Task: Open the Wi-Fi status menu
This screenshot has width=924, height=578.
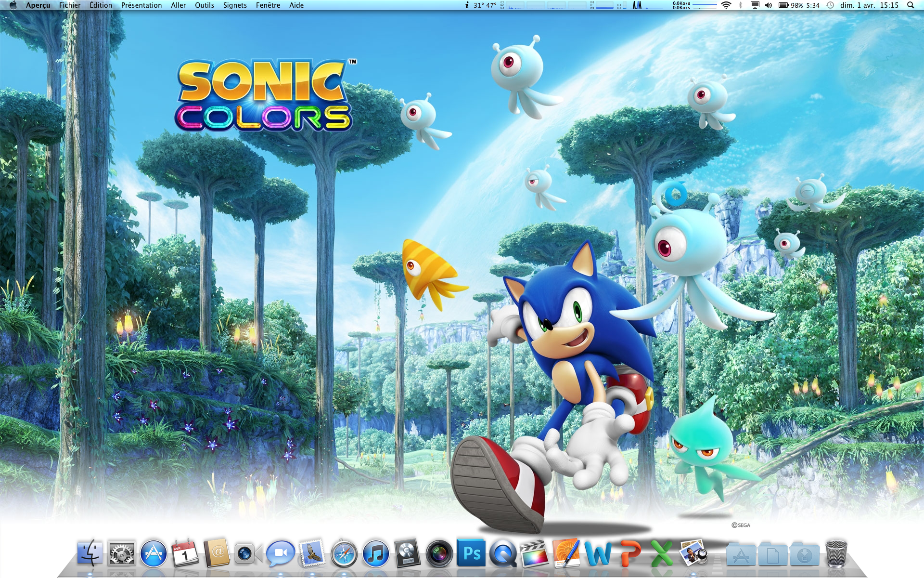Action: coord(726,5)
